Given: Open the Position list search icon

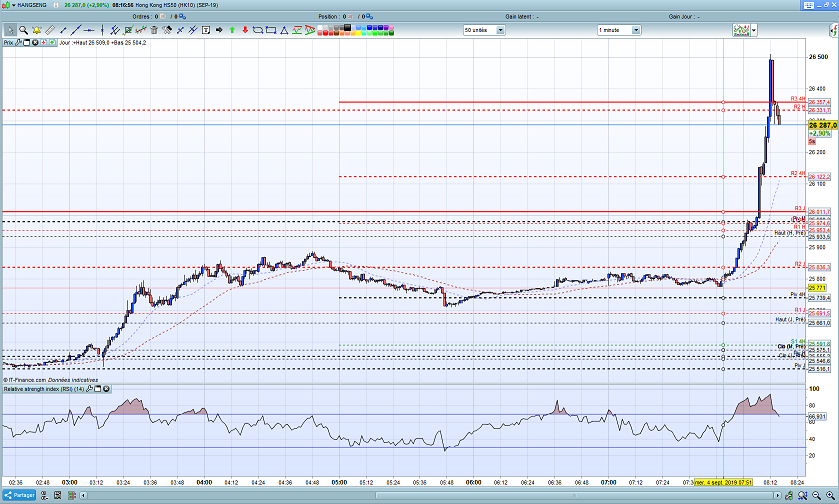Looking at the screenshot, I should click(369, 17).
